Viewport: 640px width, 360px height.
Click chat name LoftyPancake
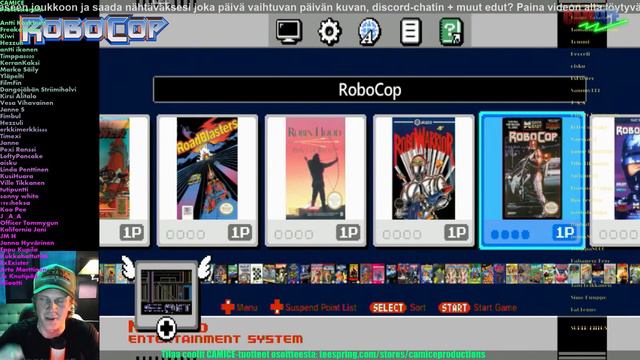(21, 156)
